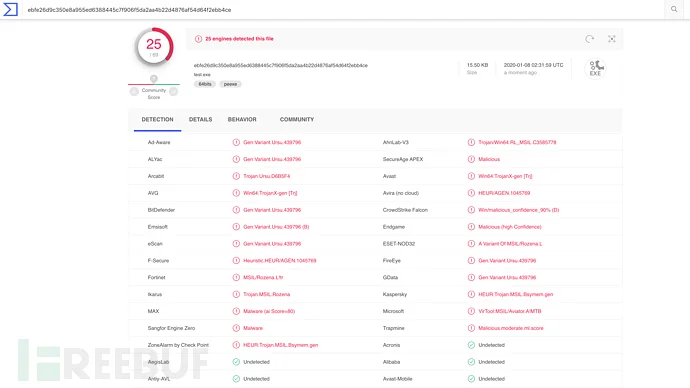
Task: Click the alert icon in the Microsoft row
Action: (x=471, y=311)
